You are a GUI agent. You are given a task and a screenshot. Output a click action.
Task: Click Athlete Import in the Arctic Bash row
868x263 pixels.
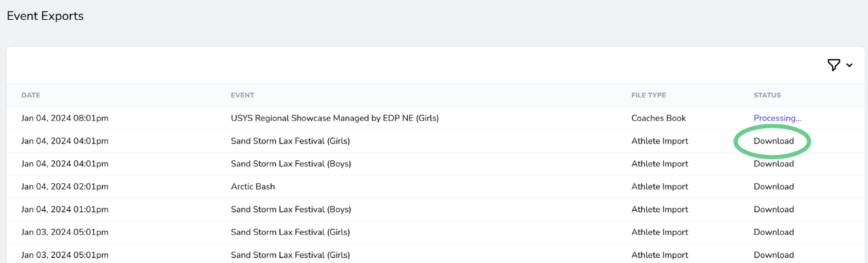(659, 187)
